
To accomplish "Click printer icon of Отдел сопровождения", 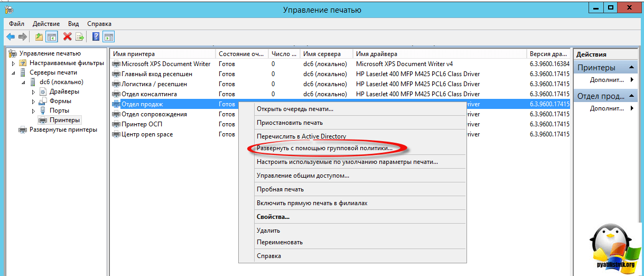I will point(116,114).
